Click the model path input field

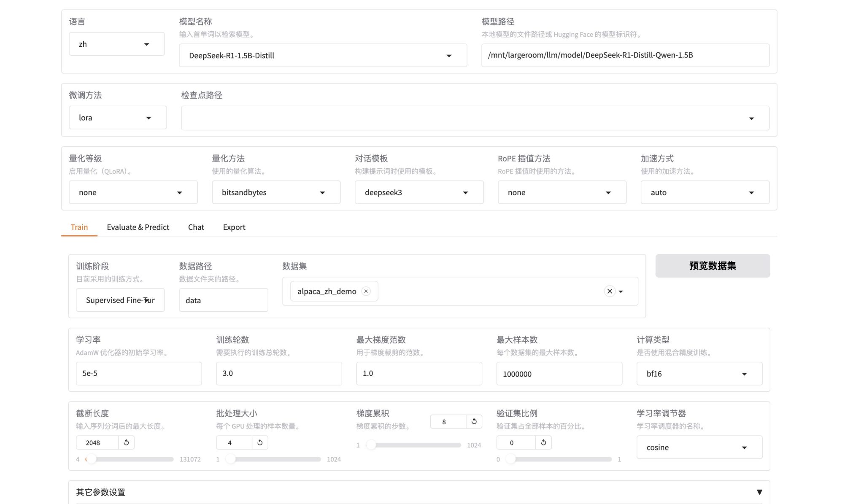625,55
